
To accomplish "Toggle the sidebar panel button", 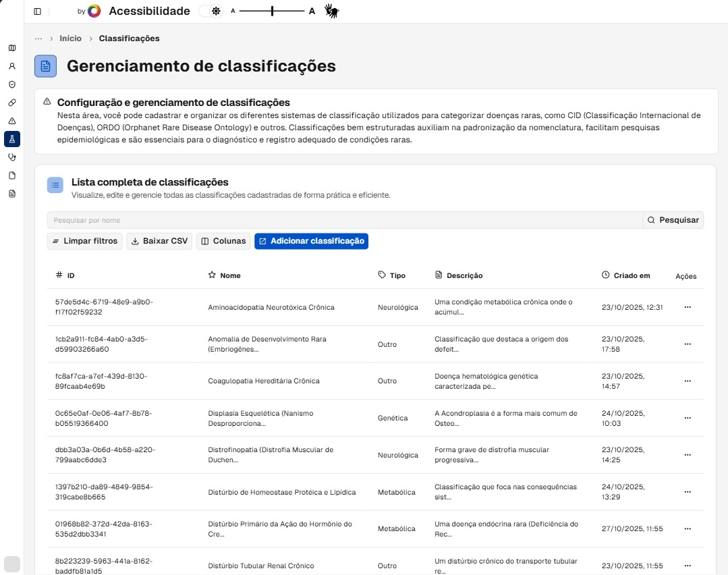I will point(37,11).
